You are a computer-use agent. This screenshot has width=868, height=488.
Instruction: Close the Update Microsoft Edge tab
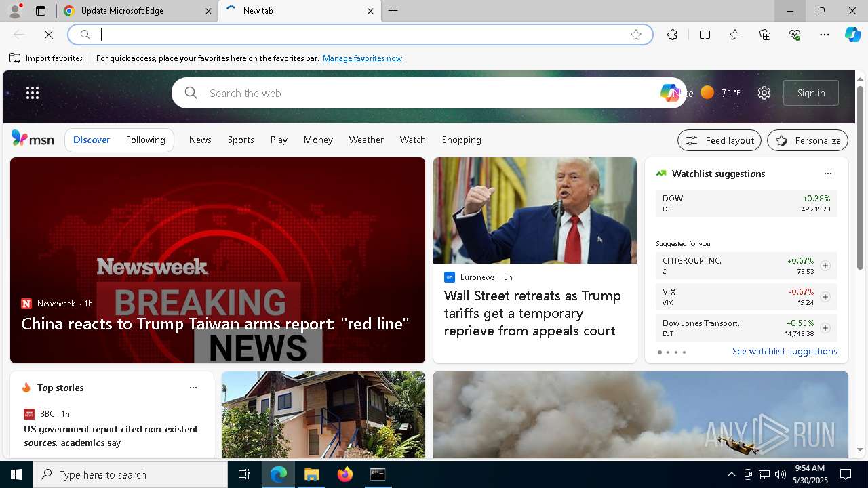(208, 11)
